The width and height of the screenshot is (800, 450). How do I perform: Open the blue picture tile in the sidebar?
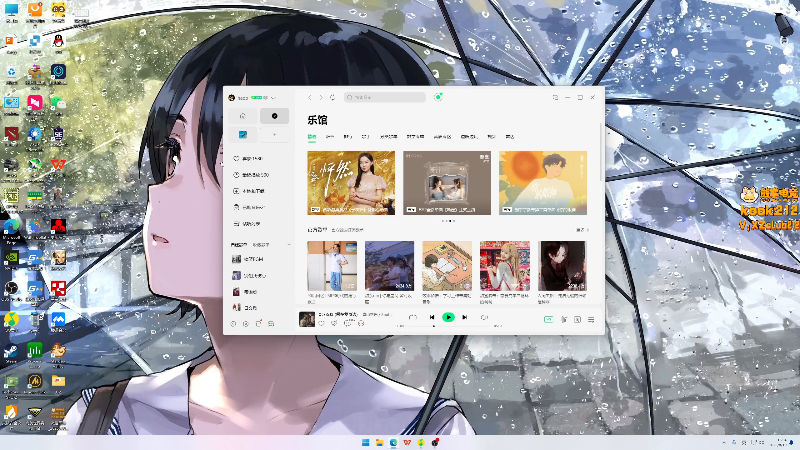243,135
